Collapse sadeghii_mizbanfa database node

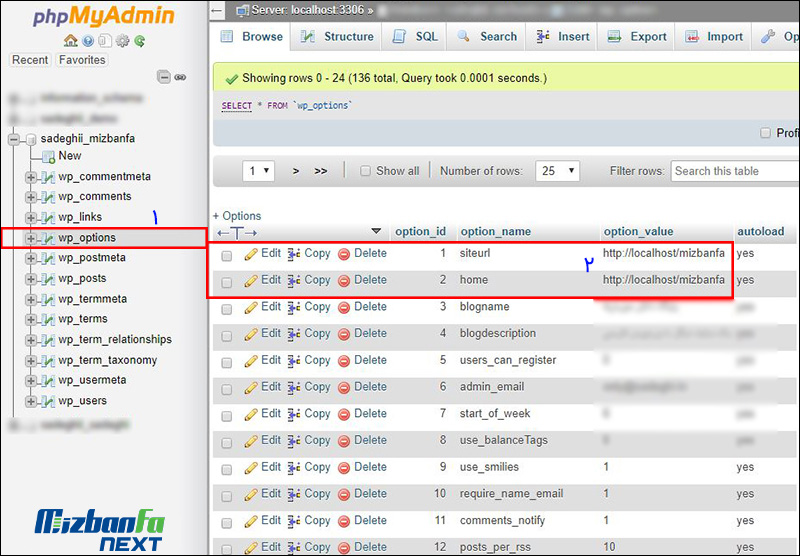pyautogui.click(x=14, y=139)
